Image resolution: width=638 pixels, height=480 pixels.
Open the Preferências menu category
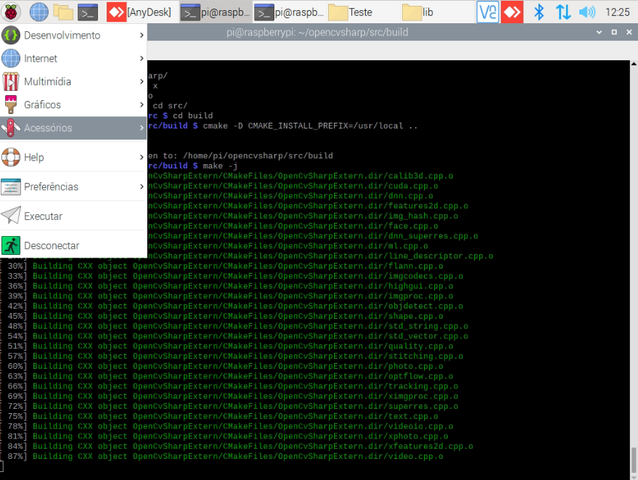tap(73, 187)
